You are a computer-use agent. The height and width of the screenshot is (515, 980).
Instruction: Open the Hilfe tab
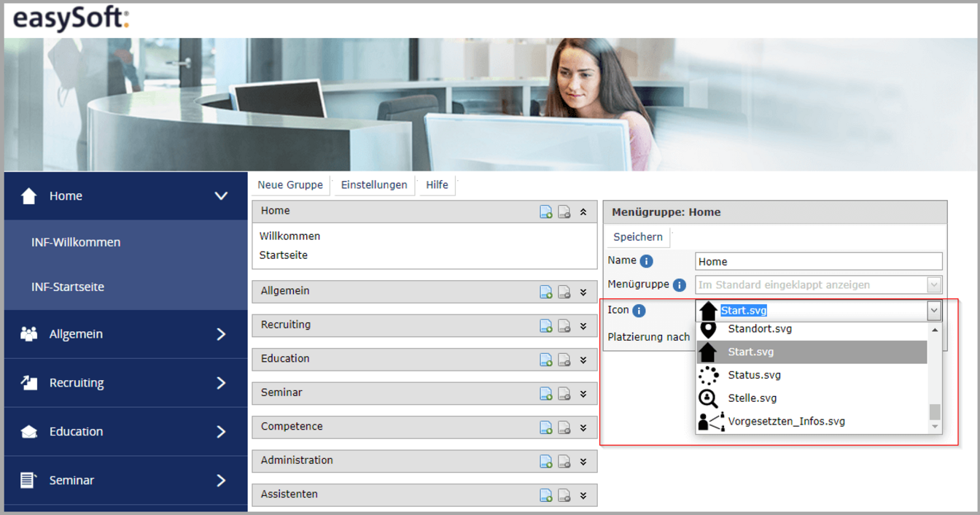(437, 185)
